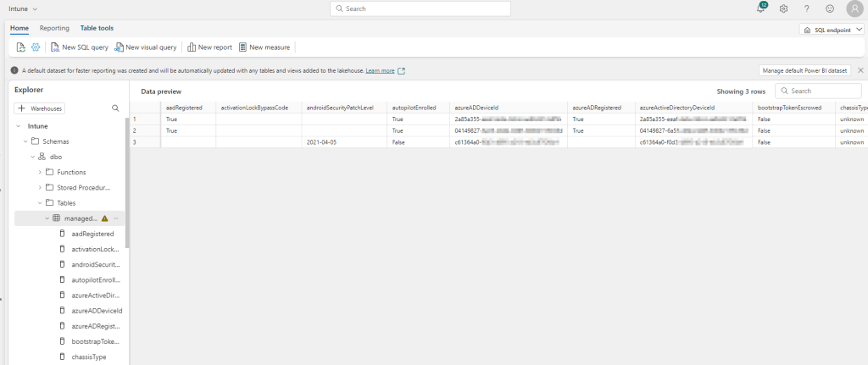The width and height of the screenshot is (868, 365).
Task: Open the notifications bell with badge 12
Action: coord(760,8)
